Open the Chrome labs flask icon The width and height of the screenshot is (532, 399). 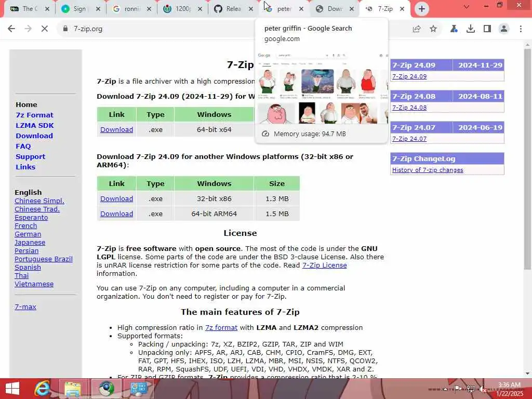[454, 29]
